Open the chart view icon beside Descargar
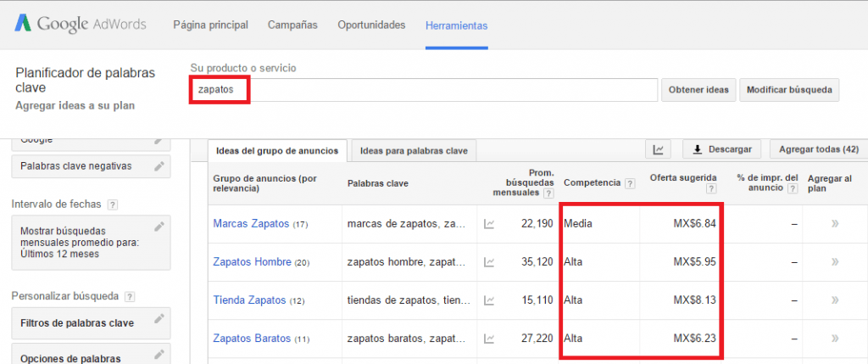The width and height of the screenshot is (868, 364). (658, 149)
